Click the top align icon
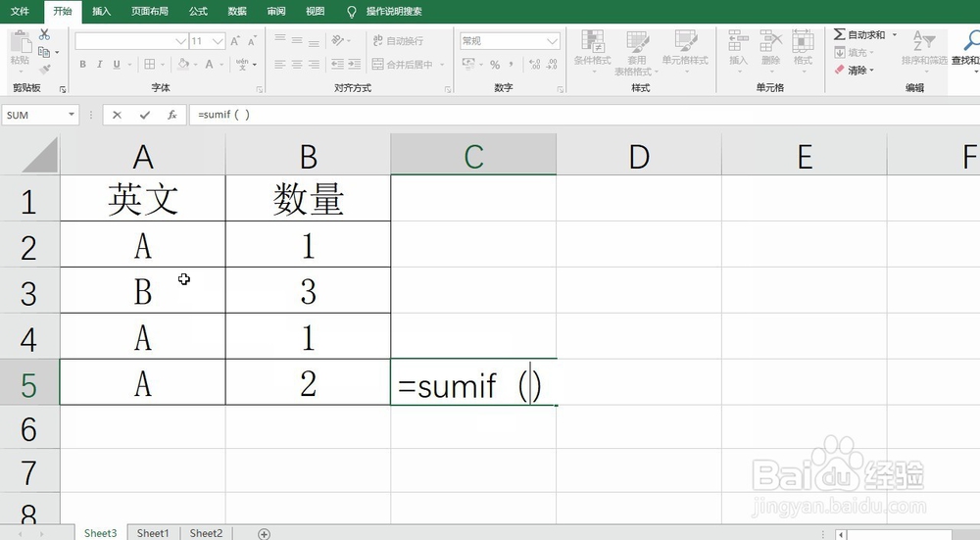The width and height of the screenshot is (980, 540). coord(280,40)
